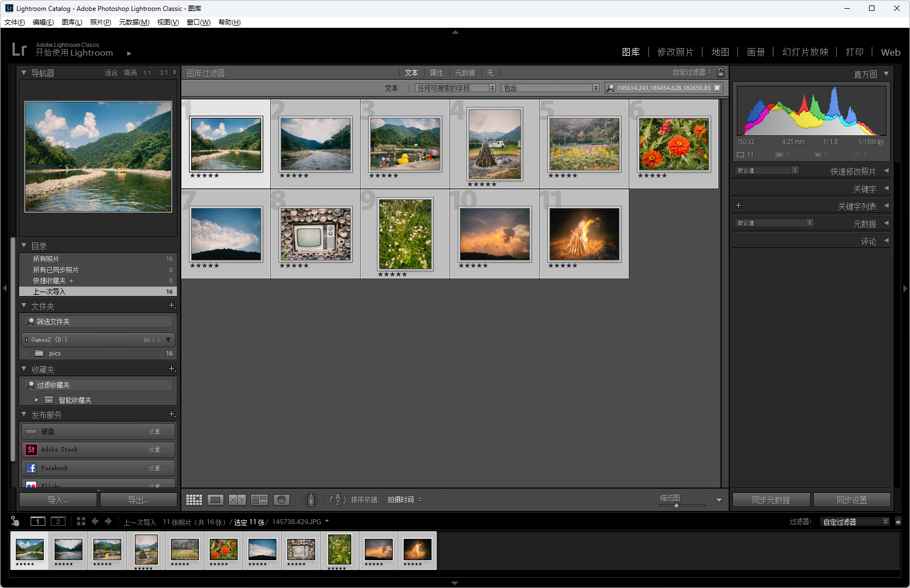Screen dimensions: 910x588
Task: Open the 任何可搜索的字段 search field dropdown
Action: coord(454,88)
